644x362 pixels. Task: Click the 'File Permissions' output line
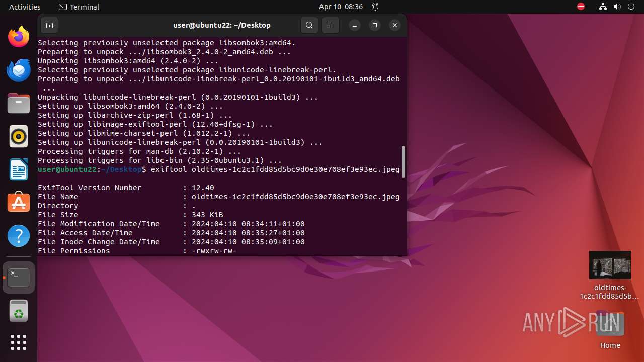point(137,251)
